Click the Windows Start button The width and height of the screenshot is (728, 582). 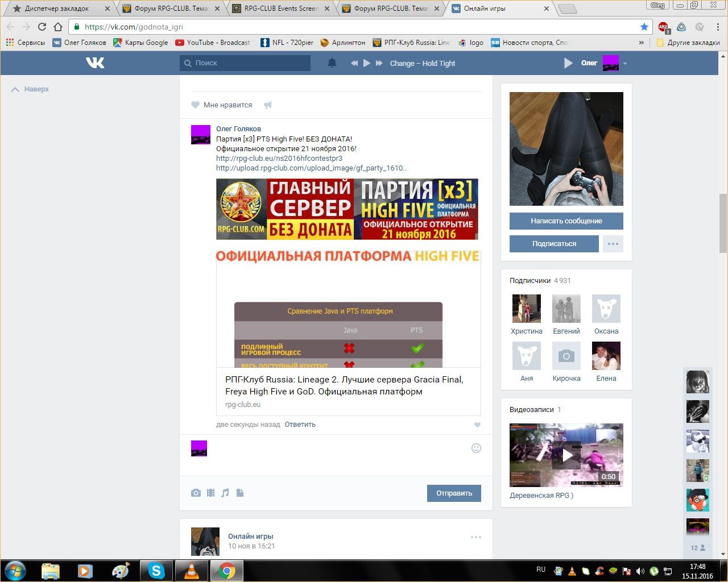[15, 570]
